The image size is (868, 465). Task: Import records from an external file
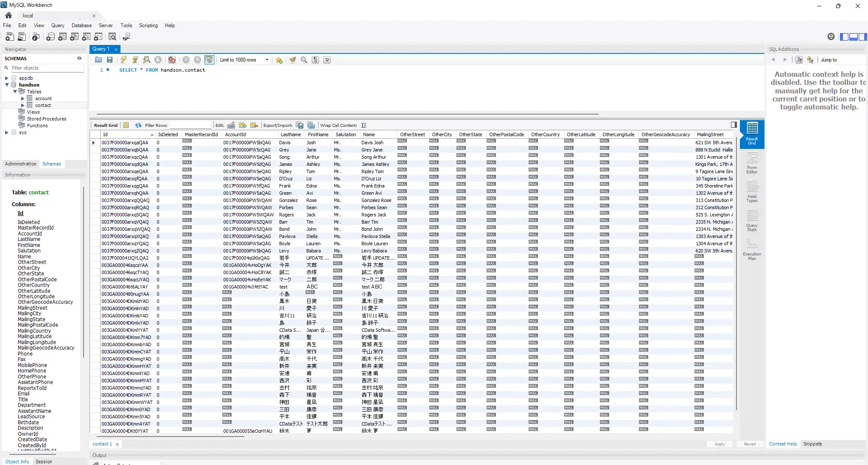311,125
